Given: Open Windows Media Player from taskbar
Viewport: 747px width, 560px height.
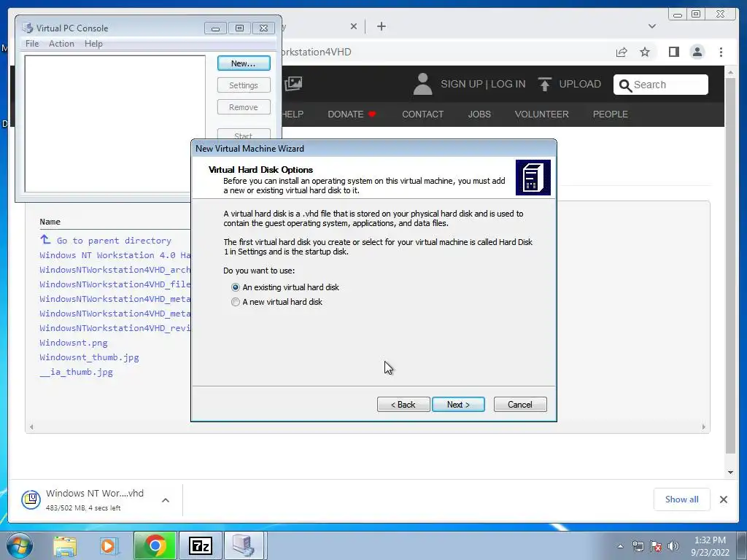Looking at the screenshot, I should point(109,545).
